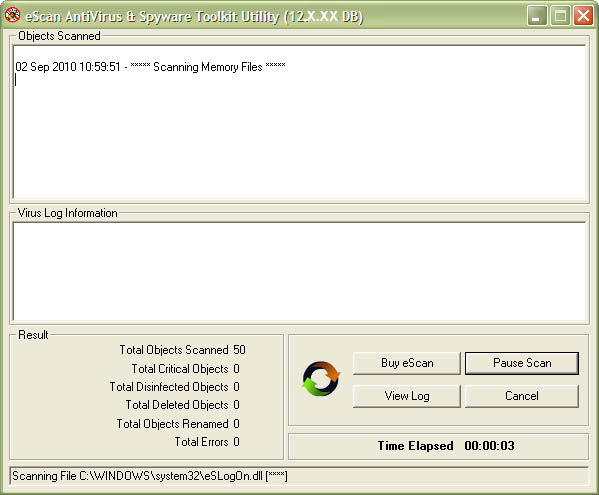
Task: Cancel the scan
Action: 522,396
